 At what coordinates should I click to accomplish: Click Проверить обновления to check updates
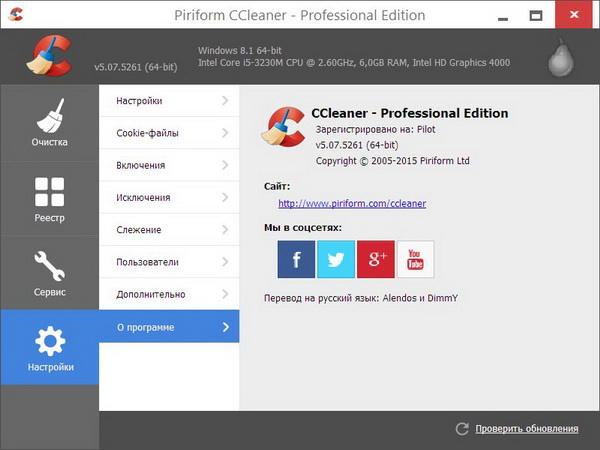pos(526,429)
